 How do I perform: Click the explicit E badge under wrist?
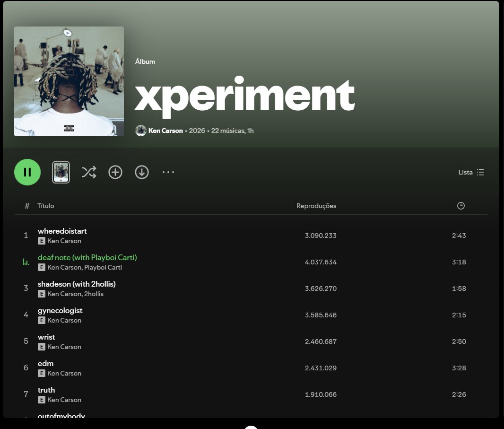click(x=42, y=347)
